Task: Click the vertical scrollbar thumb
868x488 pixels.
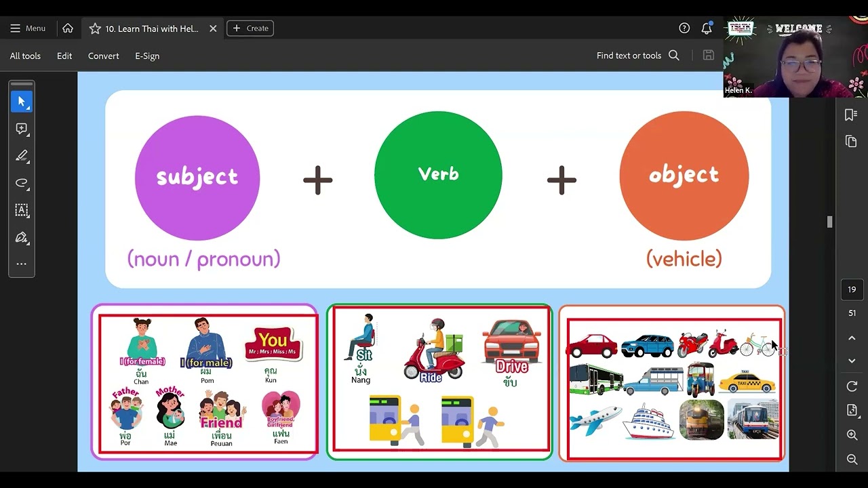Action: pos(829,222)
